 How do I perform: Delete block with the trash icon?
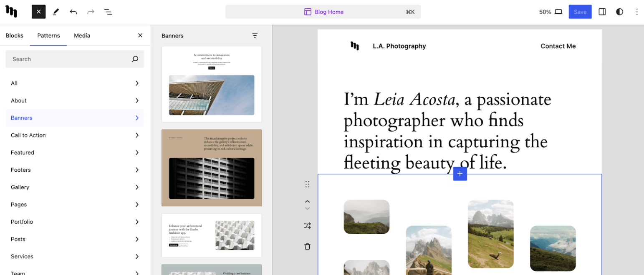[307, 246]
